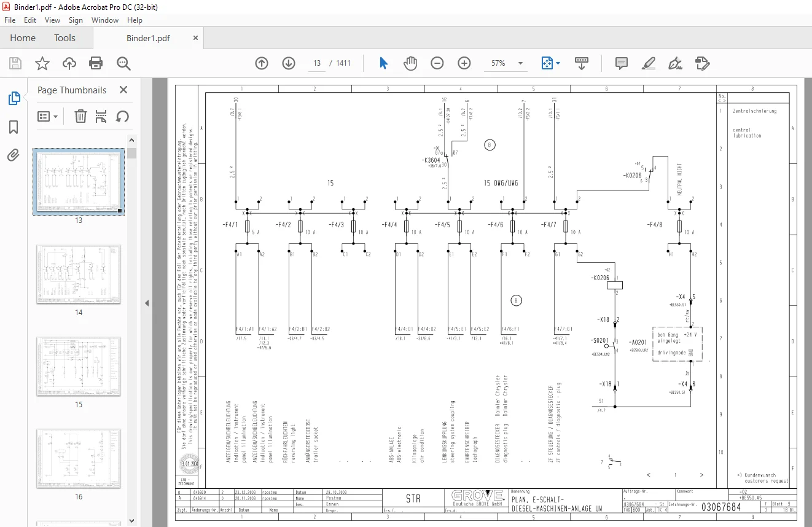812x527 pixels.
Task: Activate the Hand pan tool
Action: click(x=410, y=63)
